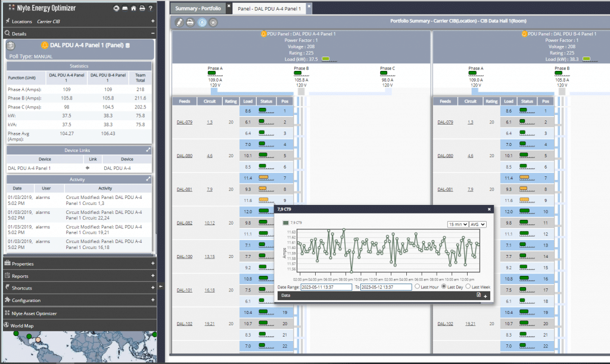610x364 pixels.
Task: Click the World Map globe icon
Action: 7,325
